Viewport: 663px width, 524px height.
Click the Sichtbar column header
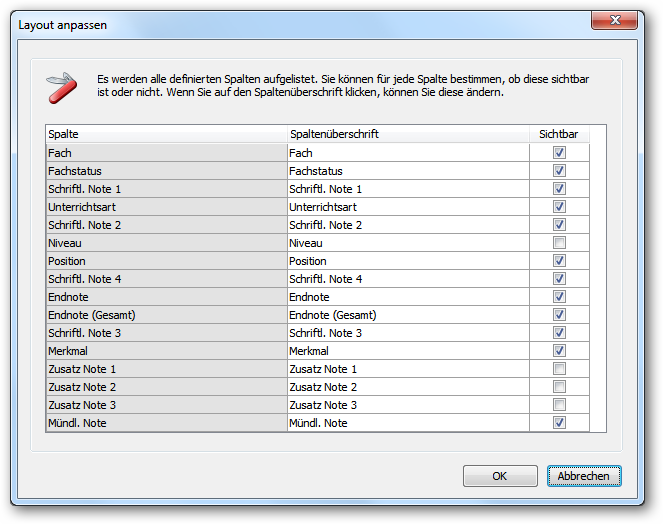(559, 134)
